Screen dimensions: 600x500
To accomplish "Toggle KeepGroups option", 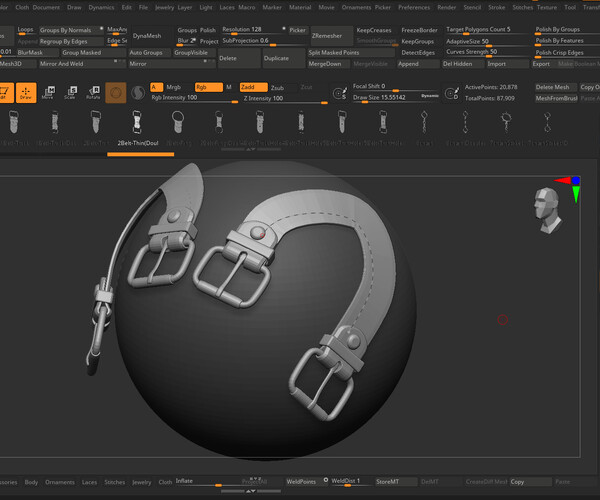I will (x=417, y=41).
